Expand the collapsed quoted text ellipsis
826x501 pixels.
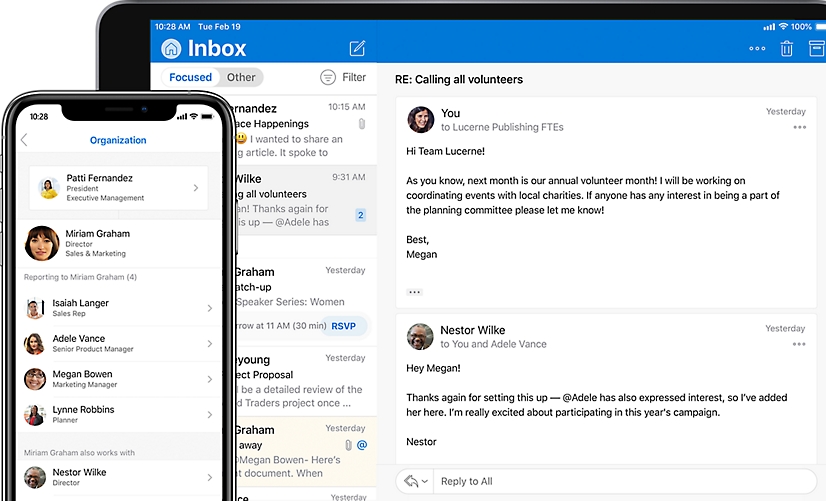click(414, 292)
